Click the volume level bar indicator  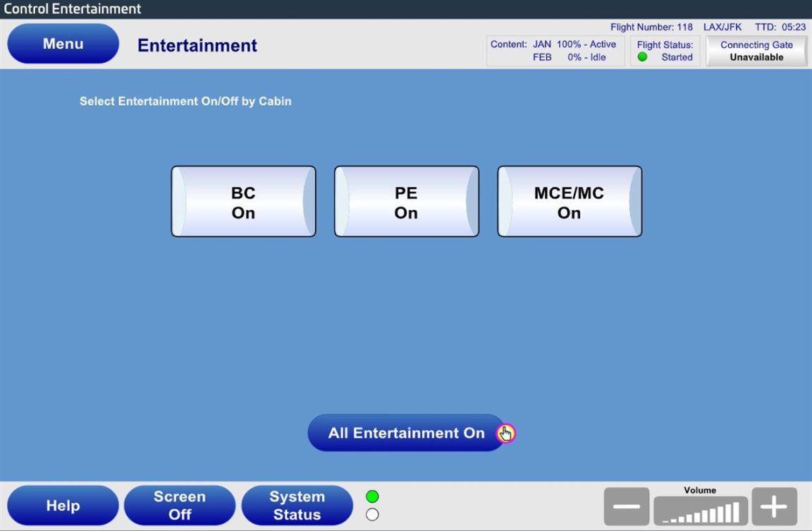(x=701, y=510)
